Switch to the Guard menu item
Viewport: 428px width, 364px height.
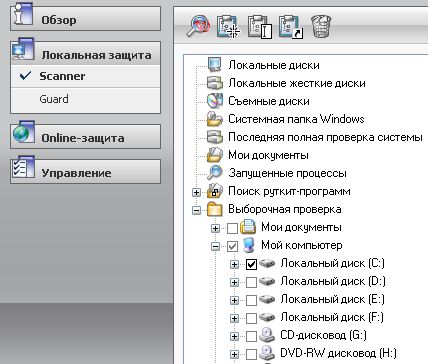85,99
